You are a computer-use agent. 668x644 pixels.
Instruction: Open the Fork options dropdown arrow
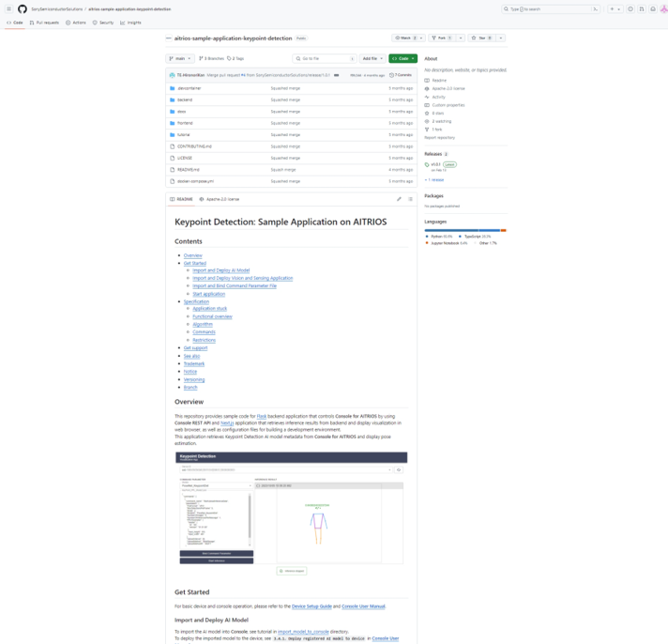tap(461, 38)
